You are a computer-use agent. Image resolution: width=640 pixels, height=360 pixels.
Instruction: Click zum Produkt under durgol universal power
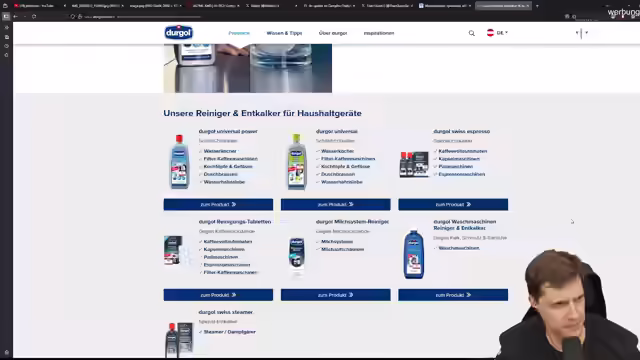(x=218, y=204)
